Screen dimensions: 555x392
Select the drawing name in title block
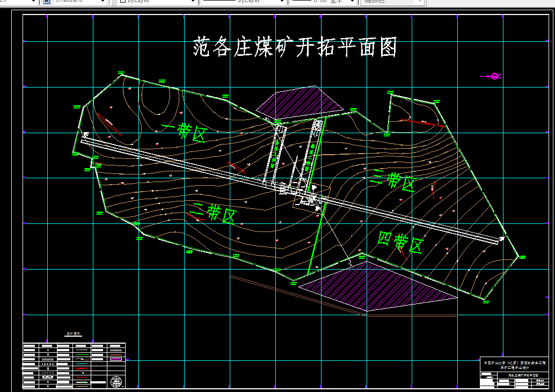coord(523,375)
